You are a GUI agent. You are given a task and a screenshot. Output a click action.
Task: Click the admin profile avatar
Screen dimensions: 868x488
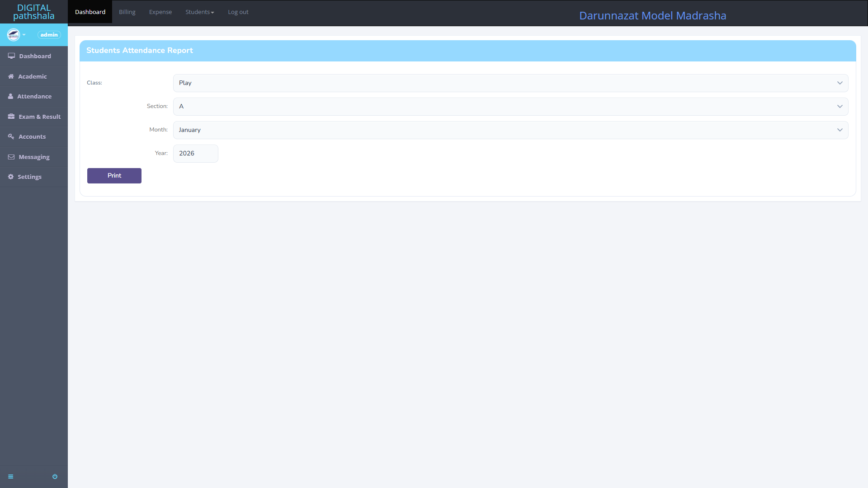click(14, 35)
